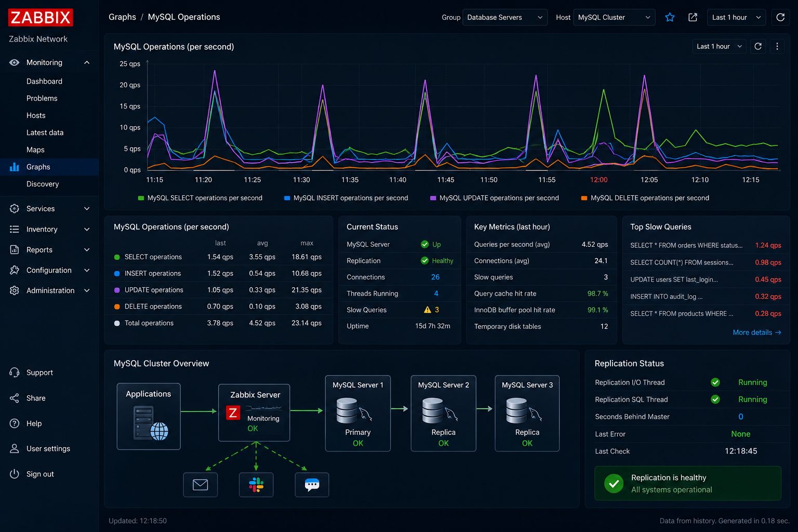Toggle MySQL SELECT operations legend swatch
This screenshot has height=532, width=798.
point(141,198)
